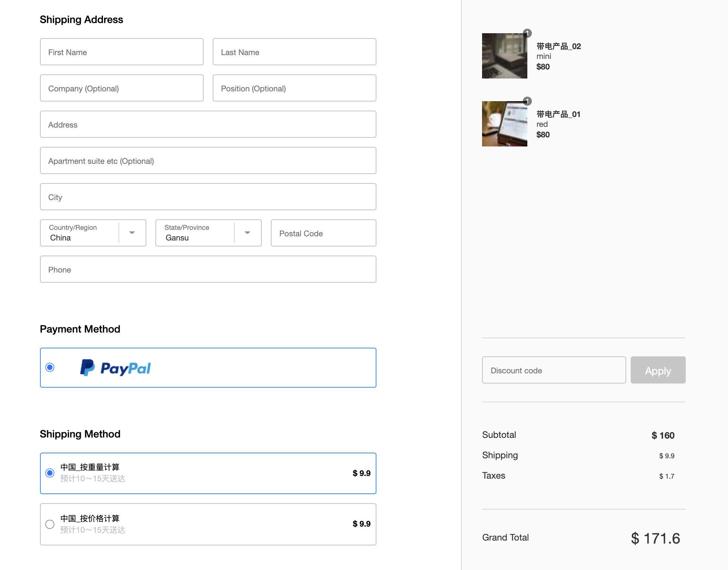Expand the Country/Region dropdown arrow

(x=132, y=233)
